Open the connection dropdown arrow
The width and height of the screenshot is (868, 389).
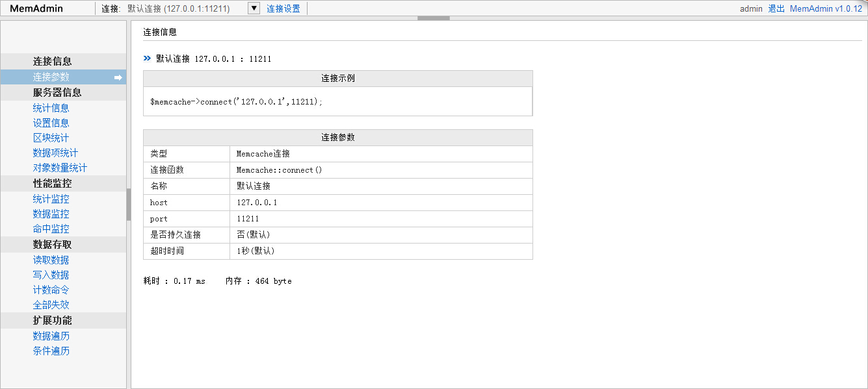coord(254,8)
